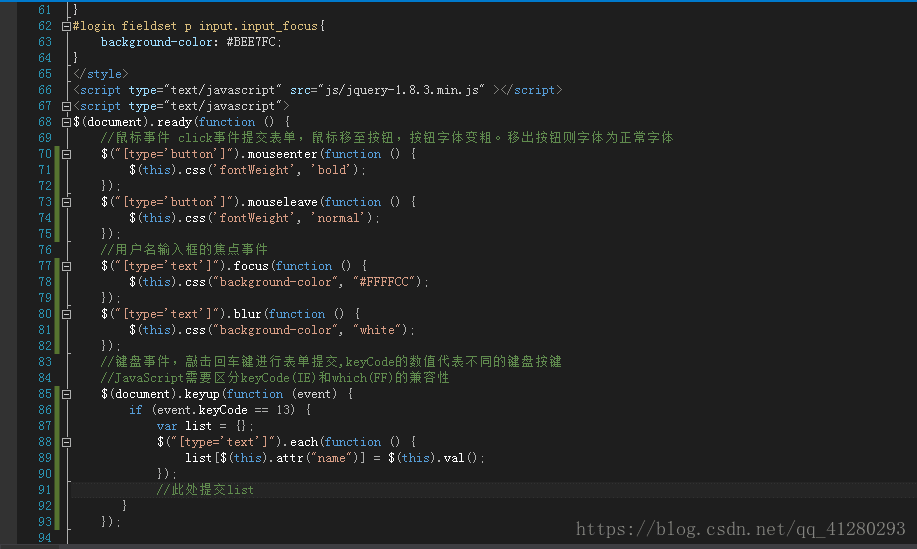Collapse the keyup handler on line 85
917x549 pixels.
tap(66, 395)
